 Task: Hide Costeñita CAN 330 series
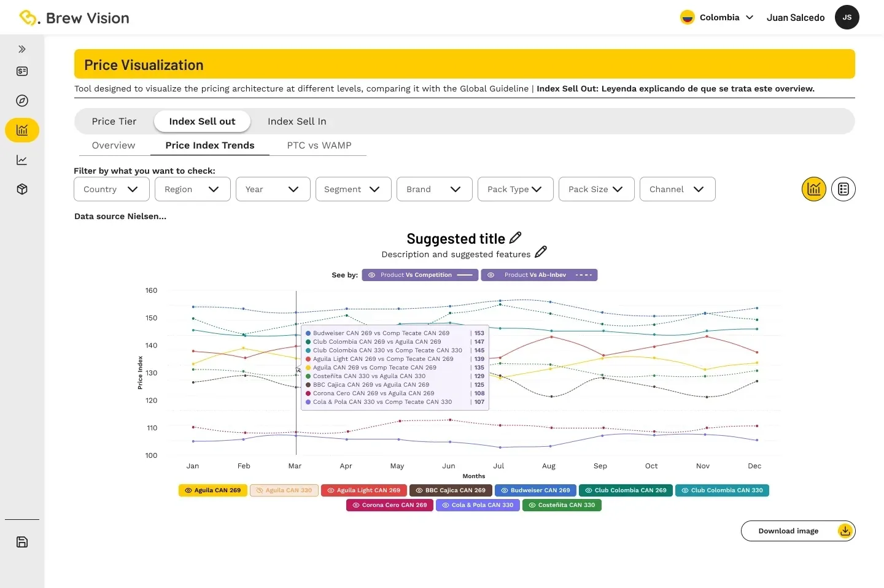(562, 505)
